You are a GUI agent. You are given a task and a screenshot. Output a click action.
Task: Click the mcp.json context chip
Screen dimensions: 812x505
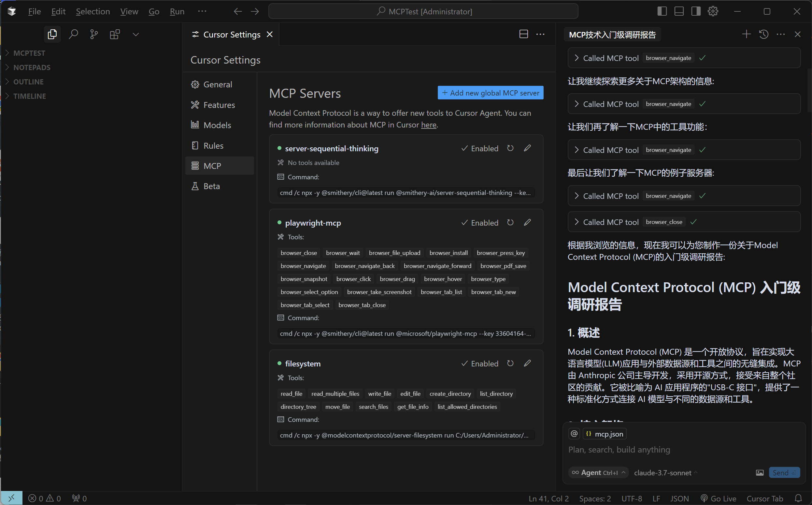point(605,434)
